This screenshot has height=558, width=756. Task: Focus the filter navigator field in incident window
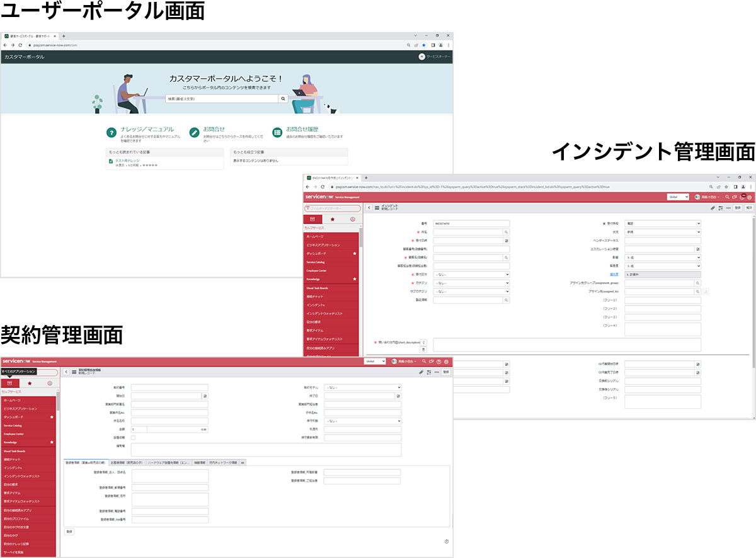(331, 208)
